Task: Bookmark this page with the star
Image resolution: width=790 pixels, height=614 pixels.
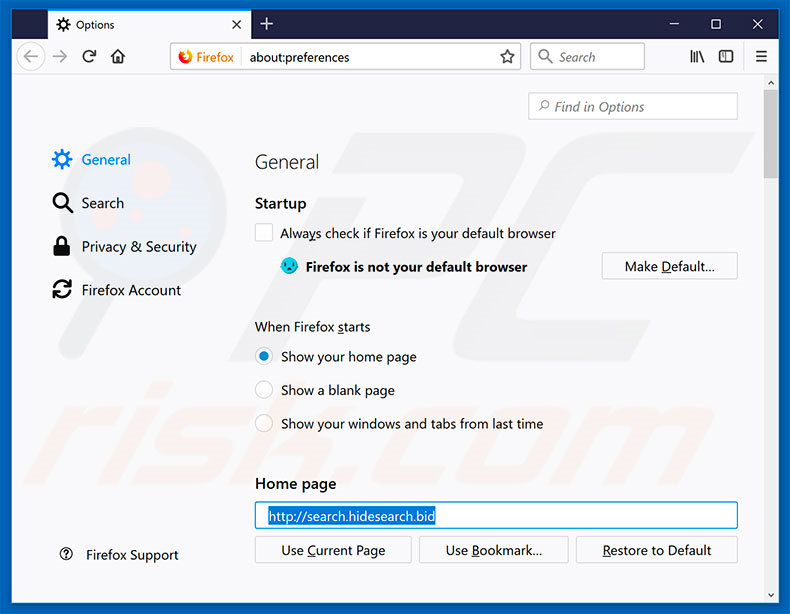Action: [x=507, y=56]
